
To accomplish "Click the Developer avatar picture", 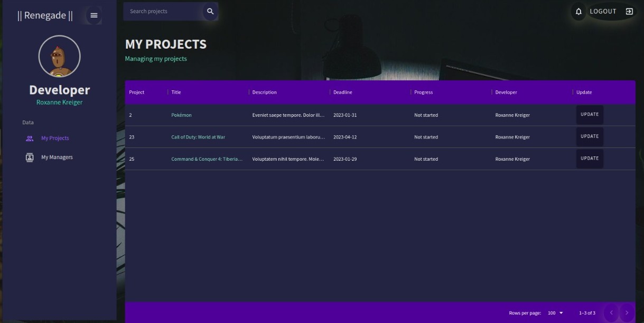I will pos(59,57).
